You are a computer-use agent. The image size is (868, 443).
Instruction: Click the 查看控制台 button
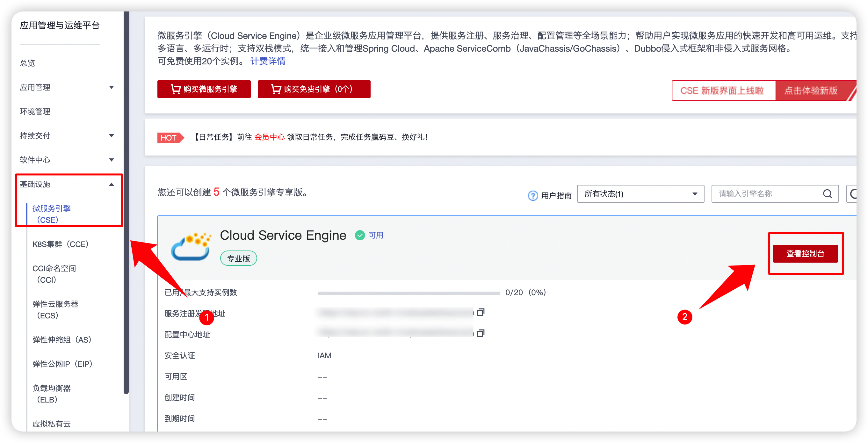[805, 253]
